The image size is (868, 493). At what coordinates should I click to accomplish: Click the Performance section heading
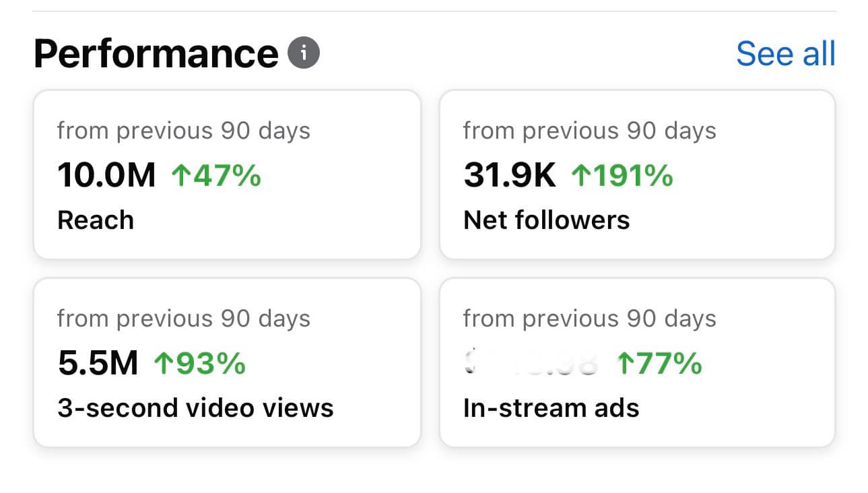(x=156, y=54)
